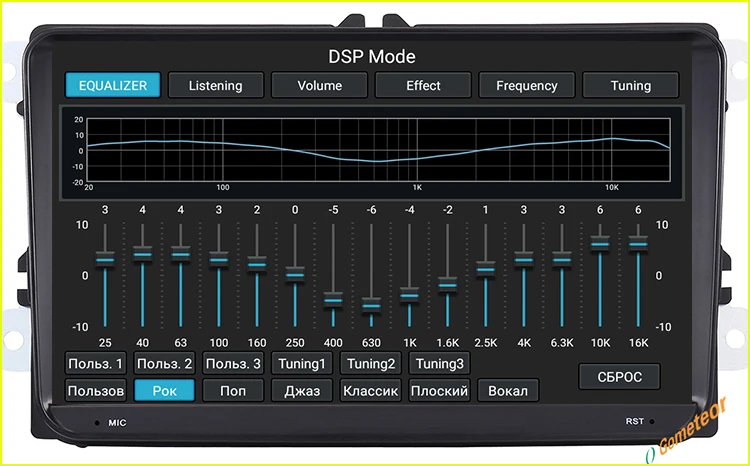Reset the equalizer with СБРОС
This screenshot has height=466, width=750.
point(619,377)
